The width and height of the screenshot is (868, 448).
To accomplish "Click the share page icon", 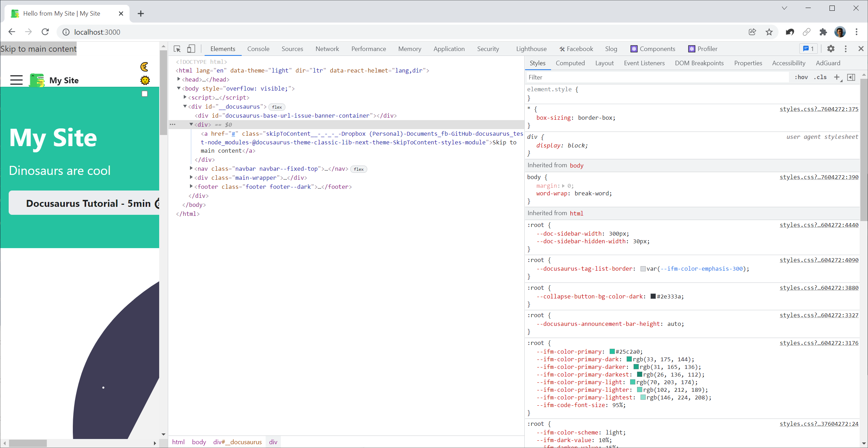I will point(752,32).
